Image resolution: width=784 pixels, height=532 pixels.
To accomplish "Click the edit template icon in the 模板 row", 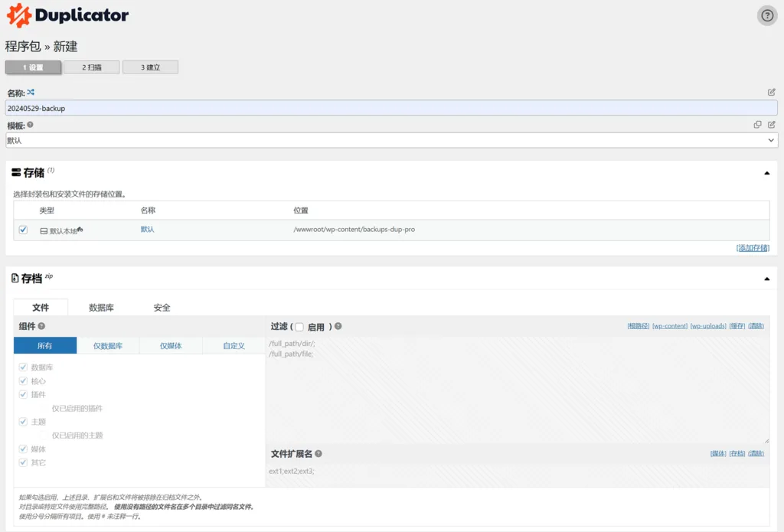I will (772, 125).
